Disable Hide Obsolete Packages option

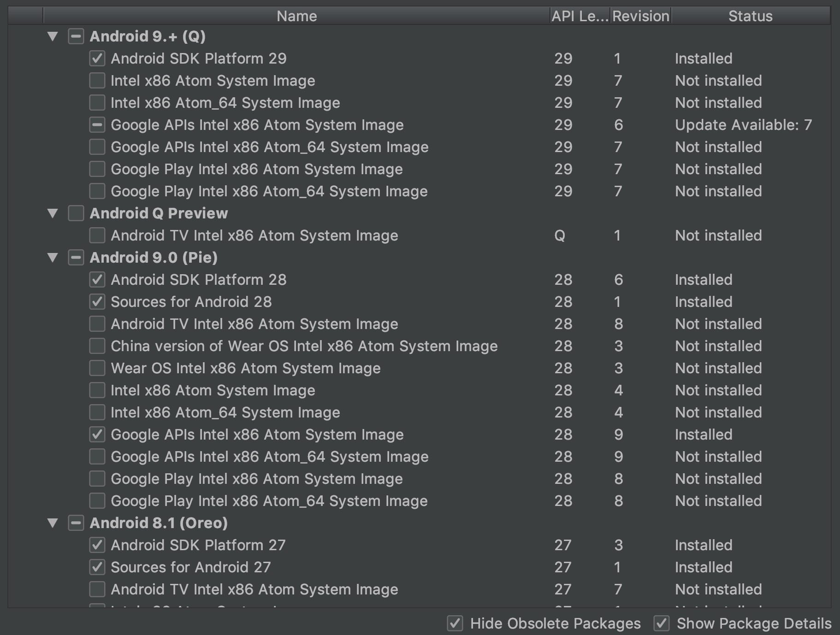[455, 623]
